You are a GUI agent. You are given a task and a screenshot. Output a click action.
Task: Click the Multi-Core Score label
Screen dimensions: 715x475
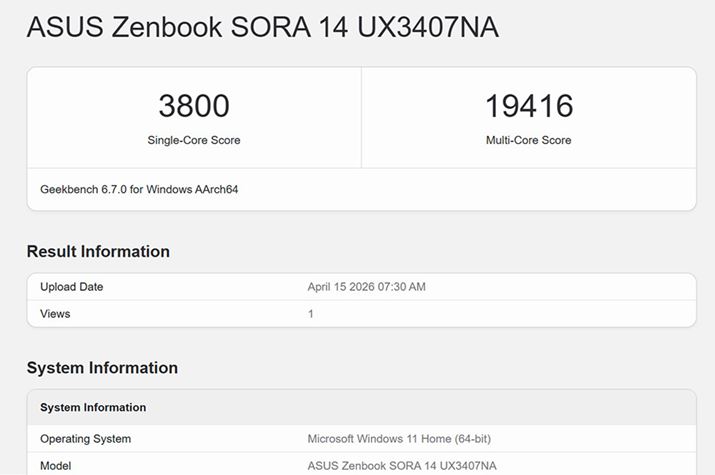528,140
